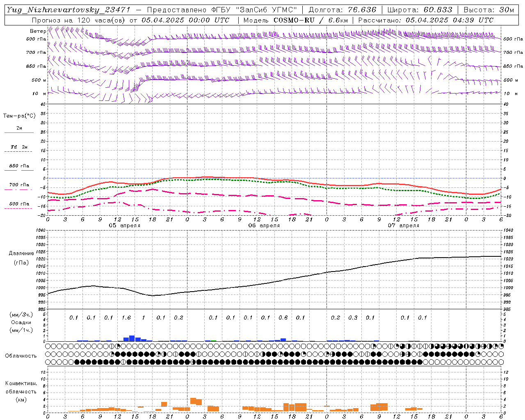The width and height of the screenshot is (525, 420).
Task: Click the green dashed Td legend line sample
Action: (x=18, y=152)
